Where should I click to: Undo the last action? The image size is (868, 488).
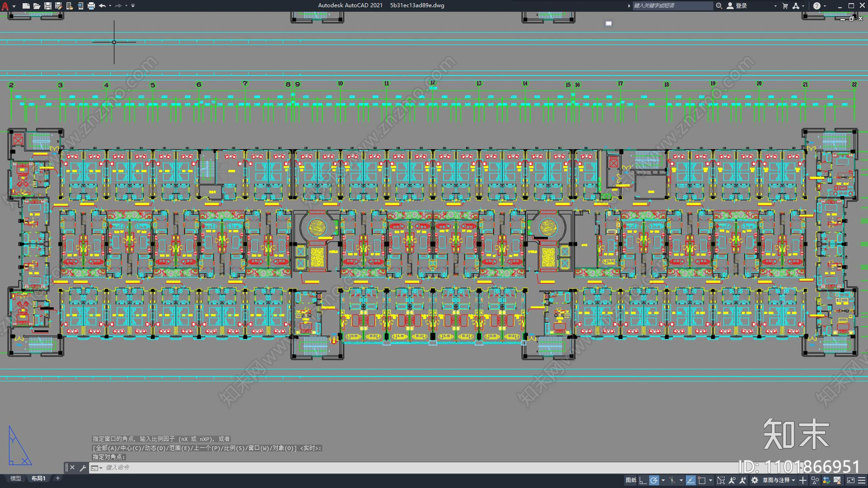click(102, 5)
